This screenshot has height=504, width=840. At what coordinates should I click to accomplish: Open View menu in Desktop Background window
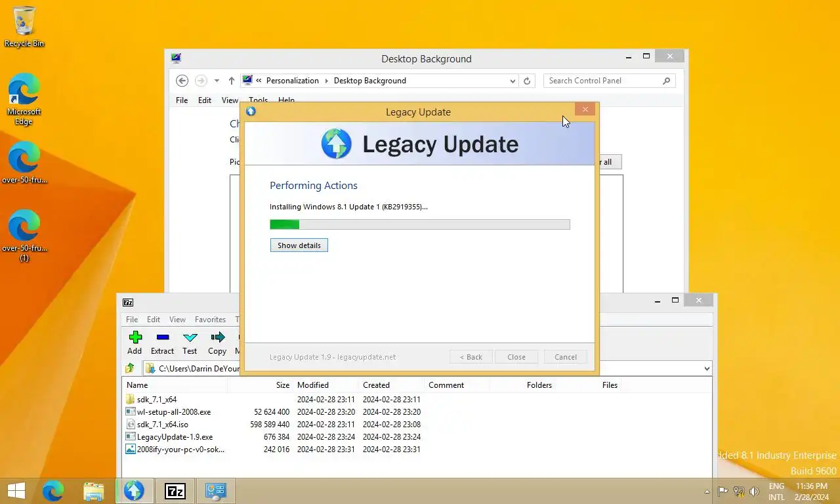[230, 100]
